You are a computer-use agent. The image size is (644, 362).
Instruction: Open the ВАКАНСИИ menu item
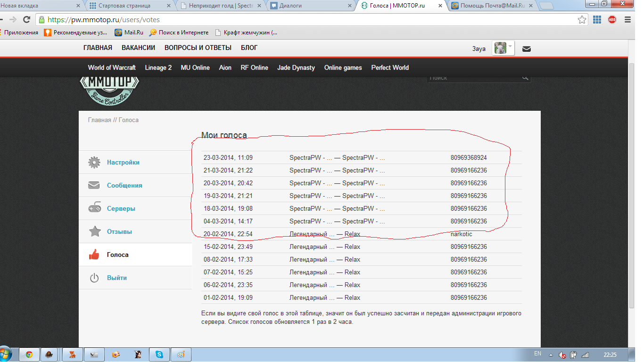point(138,48)
